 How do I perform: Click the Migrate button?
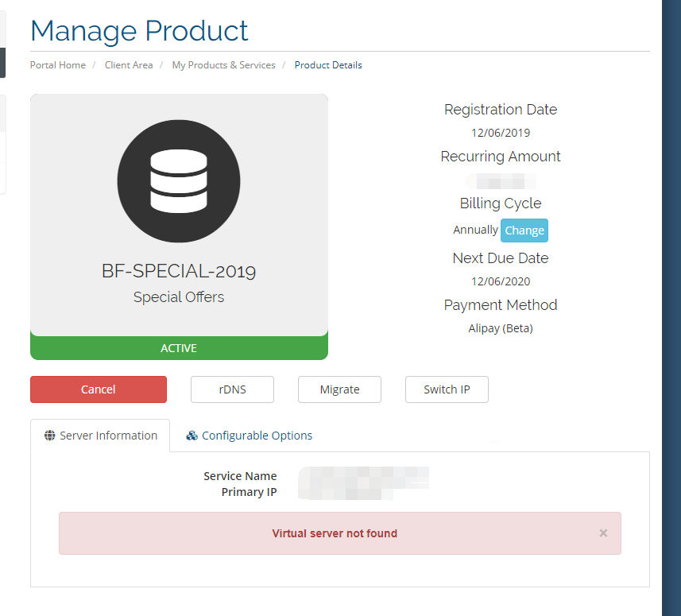(339, 389)
